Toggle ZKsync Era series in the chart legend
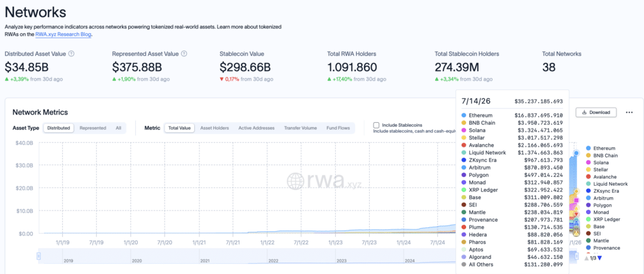Image resolution: width=644 pixels, height=274 pixels. pos(602,191)
